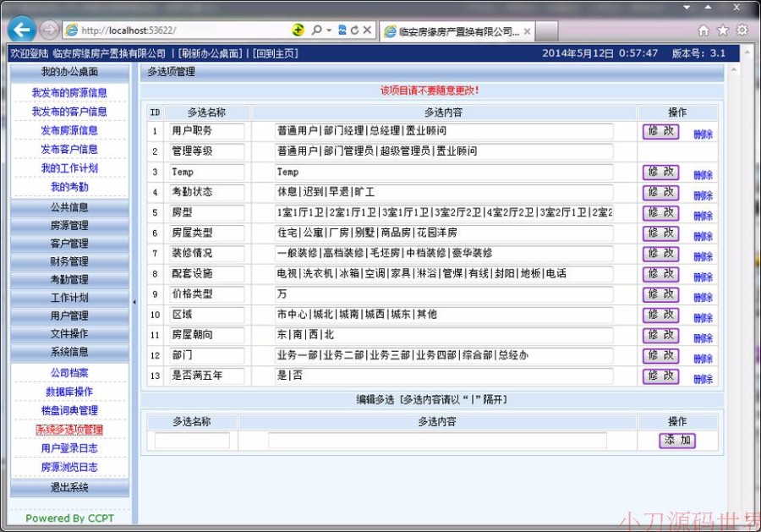761x532 pixels.
Task: Click the Powered By CCPT text
Action: tap(70, 518)
